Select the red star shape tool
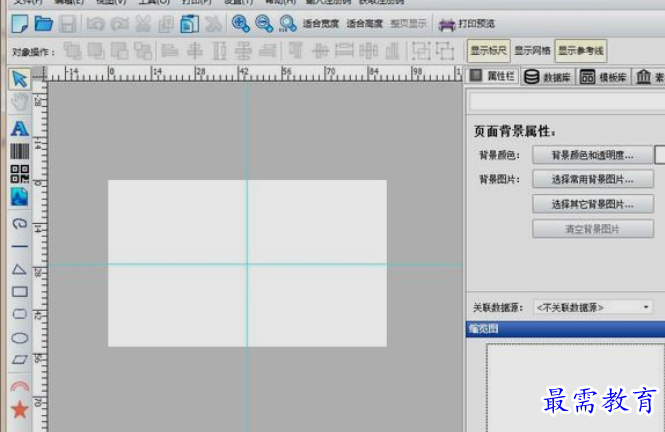This screenshot has height=432, width=665. click(20, 410)
